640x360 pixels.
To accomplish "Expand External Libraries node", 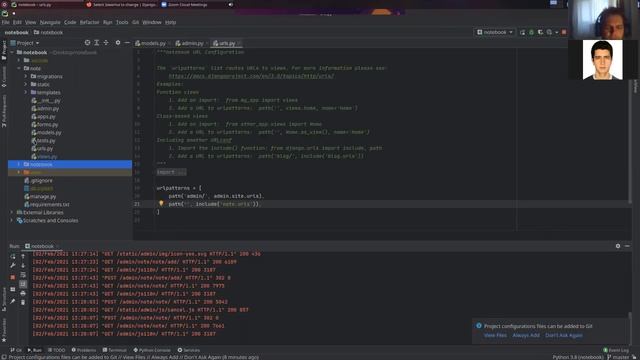I will 12,212.
